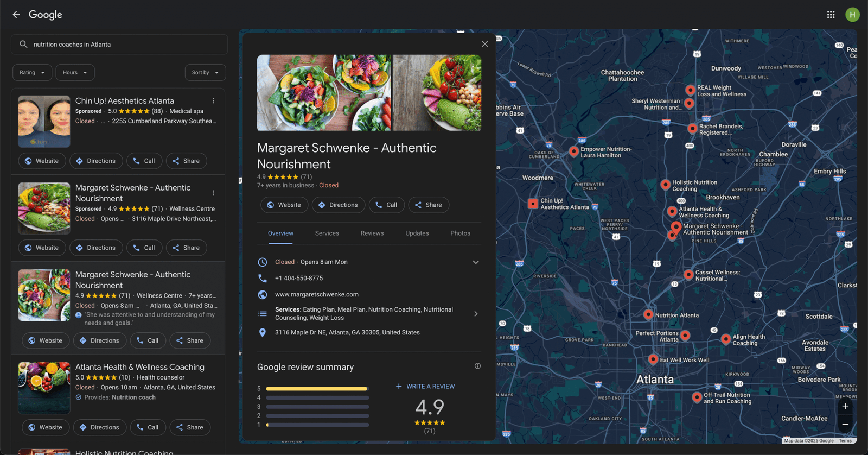868x455 pixels.
Task: Switch to the Photos tab
Action: coord(461,233)
